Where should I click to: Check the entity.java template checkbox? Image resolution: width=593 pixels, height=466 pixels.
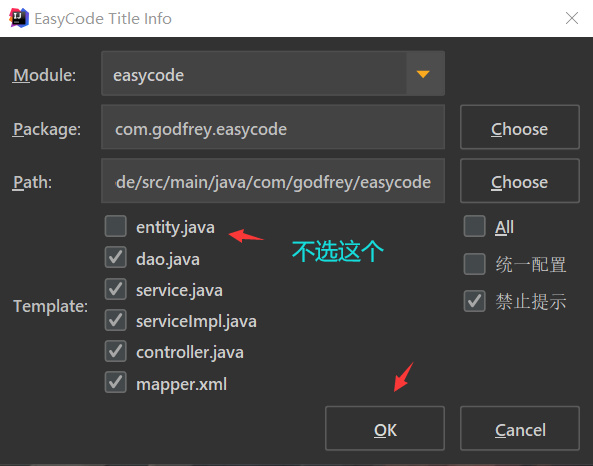coord(116,226)
